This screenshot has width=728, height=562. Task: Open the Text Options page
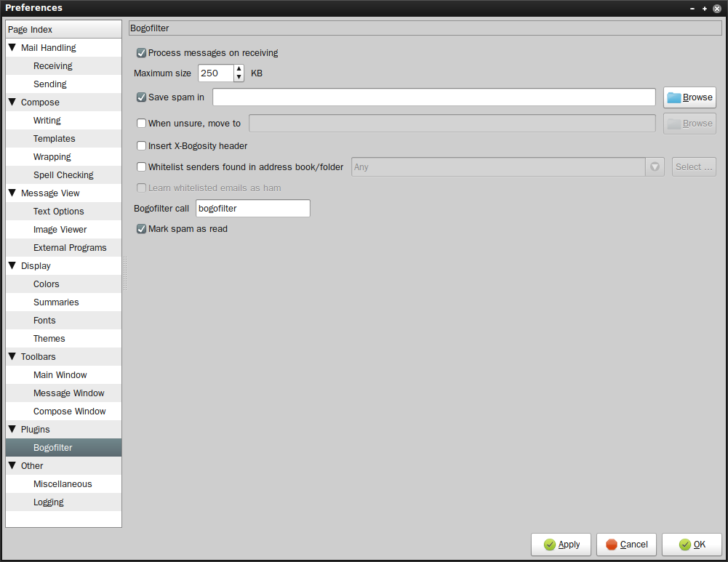[x=63, y=211]
